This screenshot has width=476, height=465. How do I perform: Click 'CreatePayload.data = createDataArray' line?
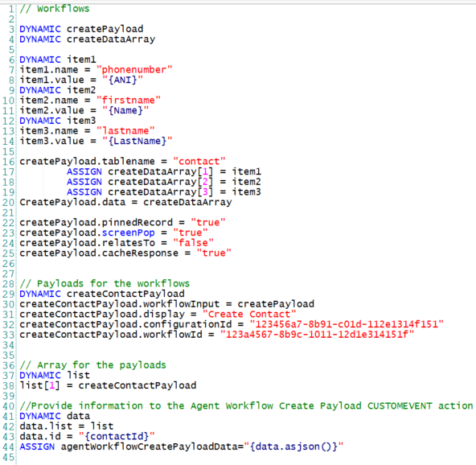point(125,202)
